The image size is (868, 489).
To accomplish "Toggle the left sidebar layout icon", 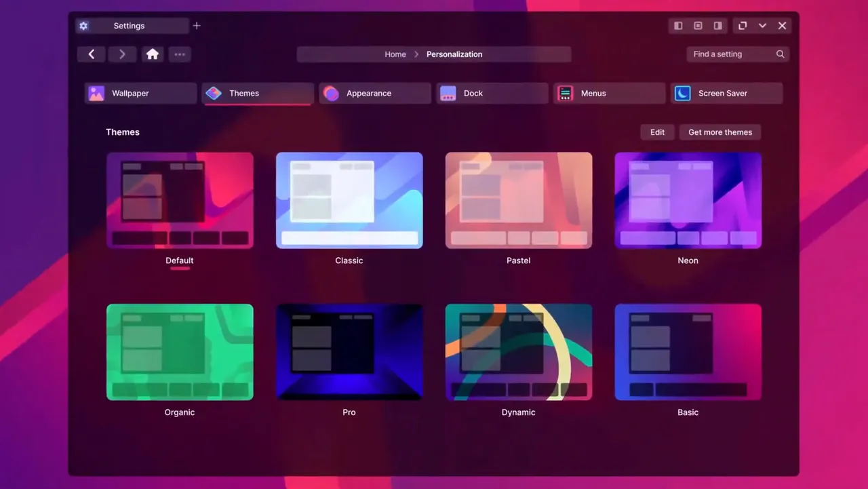I will coord(678,26).
